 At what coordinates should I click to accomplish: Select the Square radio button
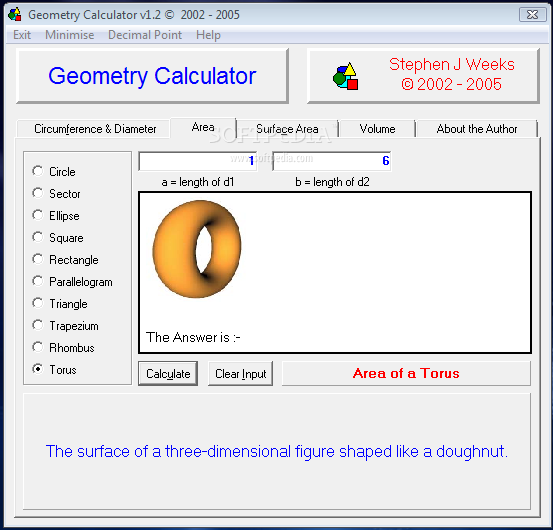pos(38,237)
